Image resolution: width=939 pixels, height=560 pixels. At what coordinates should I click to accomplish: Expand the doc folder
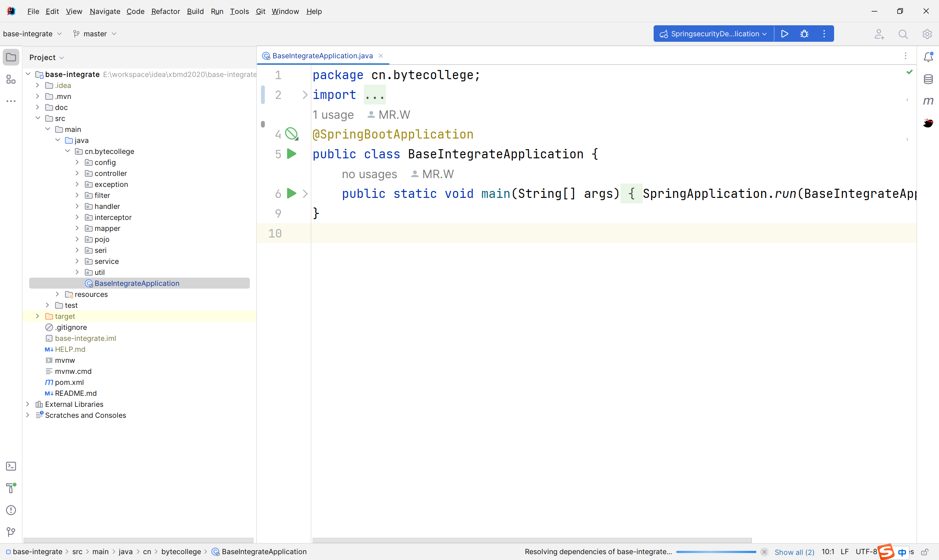click(x=37, y=107)
